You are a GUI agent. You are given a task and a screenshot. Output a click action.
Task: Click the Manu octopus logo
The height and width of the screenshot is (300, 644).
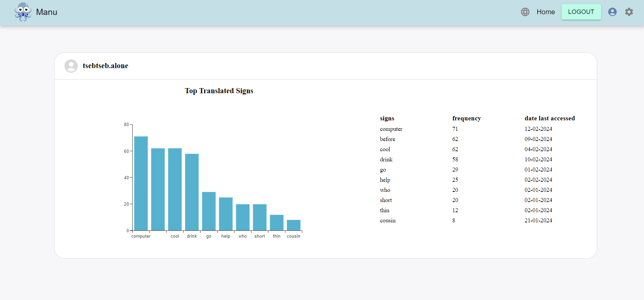click(x=23, y=12)
